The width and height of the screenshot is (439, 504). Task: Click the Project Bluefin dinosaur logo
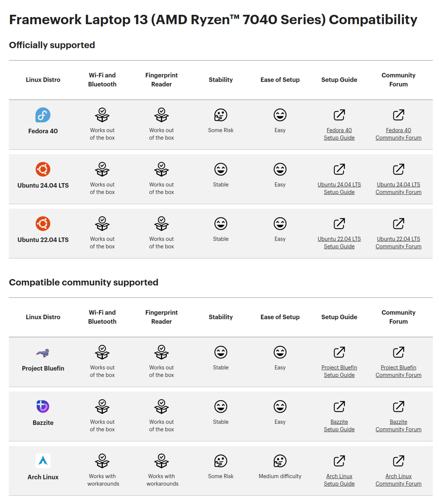point(43,353)
